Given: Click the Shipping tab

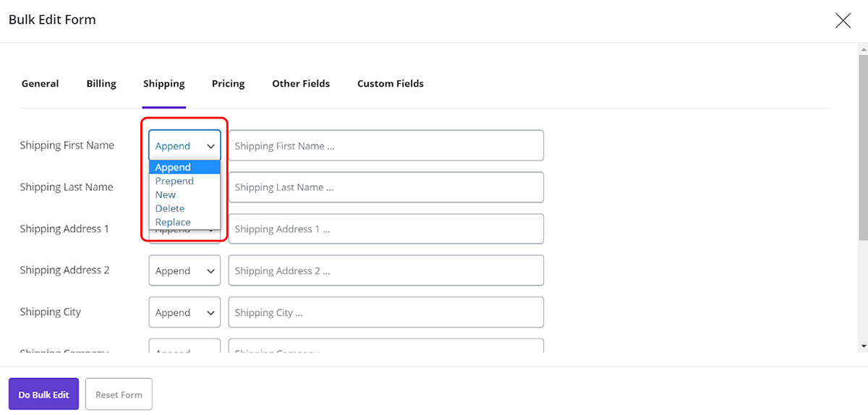Looking at the screenshot, I should pyautogui.click(x=163, y=84).
